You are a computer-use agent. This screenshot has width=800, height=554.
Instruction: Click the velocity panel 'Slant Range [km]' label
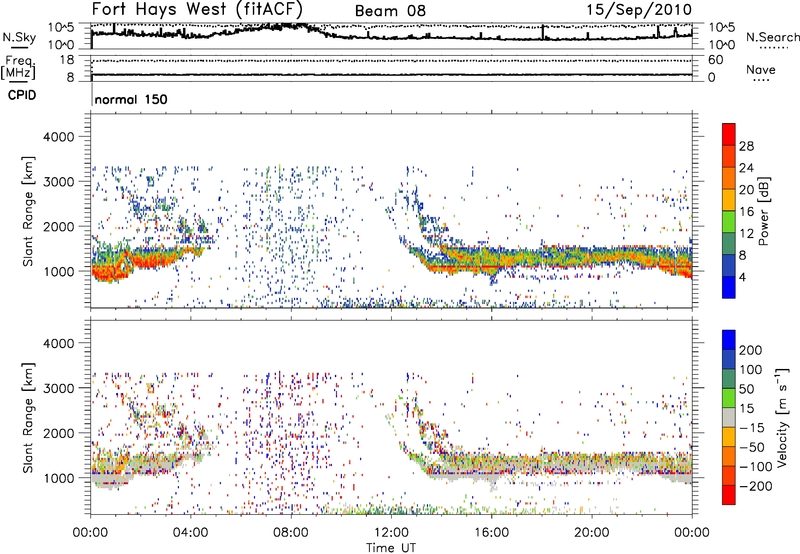28,418
